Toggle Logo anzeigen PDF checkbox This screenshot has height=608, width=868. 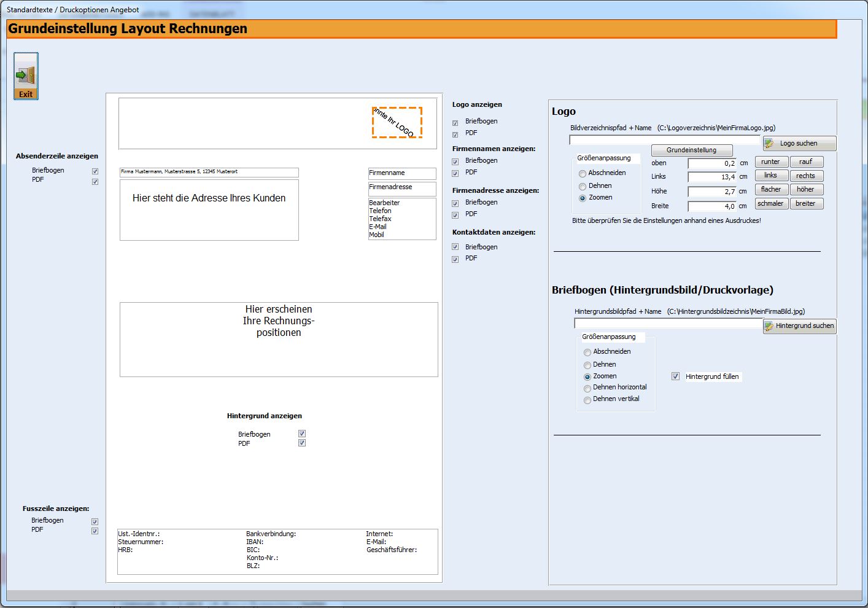pos(455,134)
